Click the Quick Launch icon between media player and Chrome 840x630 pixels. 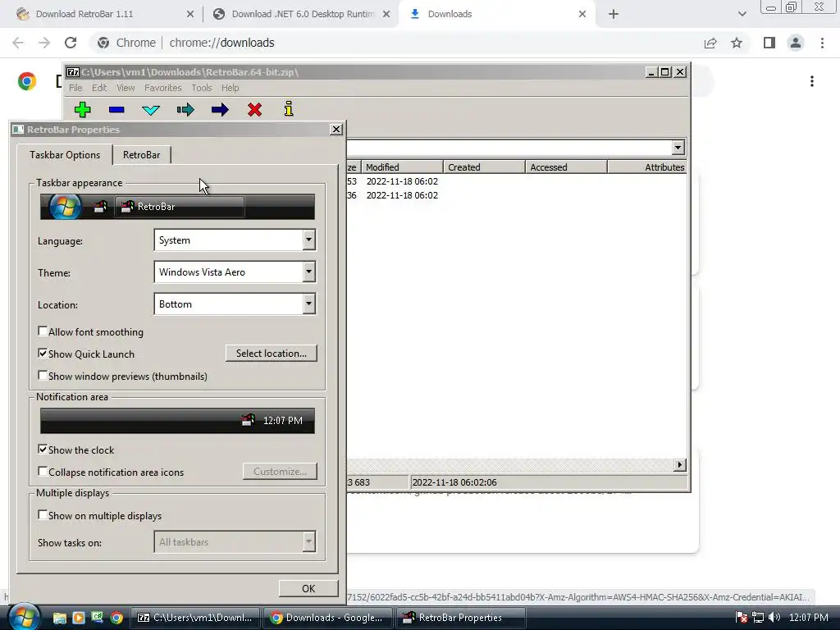(x=97, y=618)
